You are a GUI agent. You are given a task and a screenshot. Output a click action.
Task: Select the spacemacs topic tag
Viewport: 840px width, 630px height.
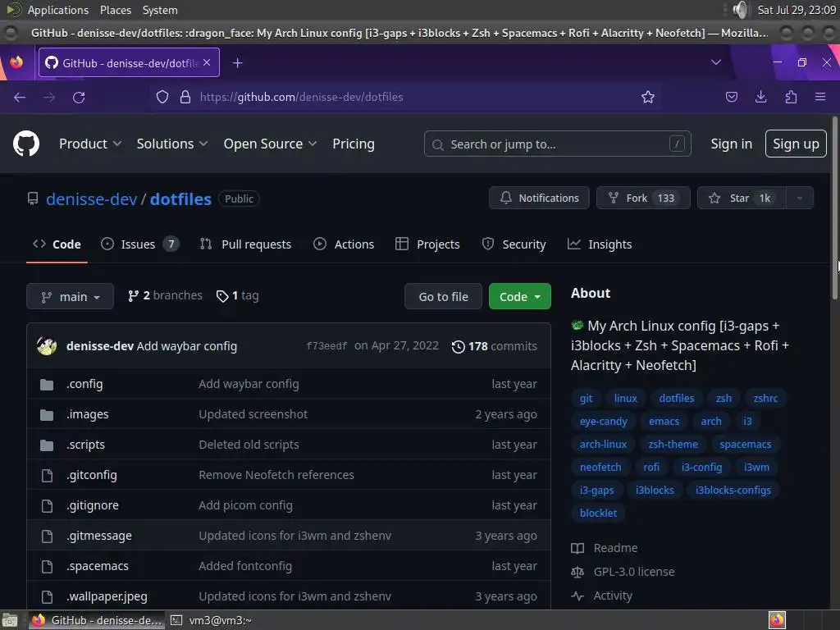745,444
